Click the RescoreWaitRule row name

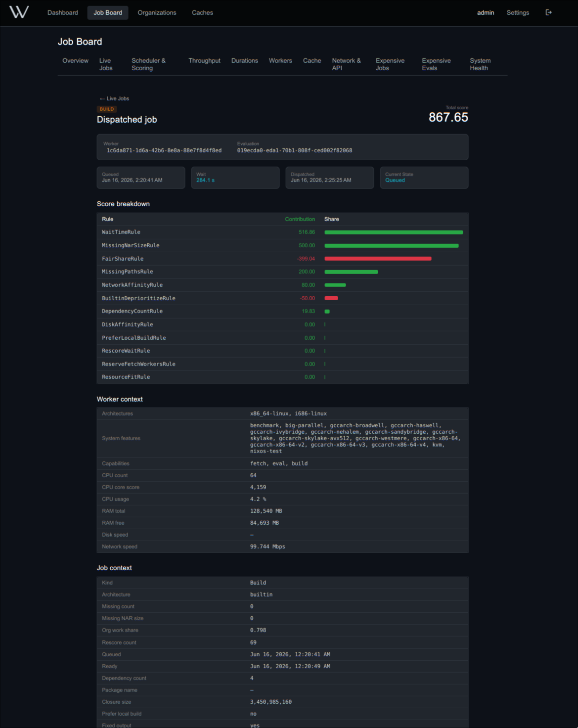click(126, 351)
